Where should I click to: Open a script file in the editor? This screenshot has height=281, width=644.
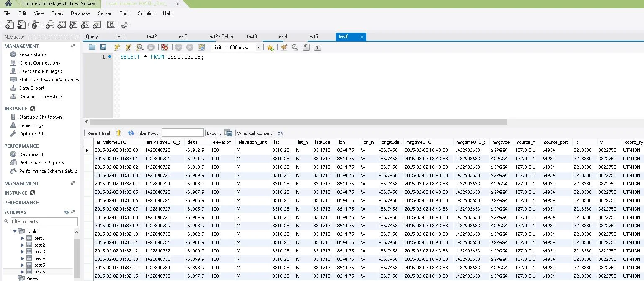coord(92,47)
